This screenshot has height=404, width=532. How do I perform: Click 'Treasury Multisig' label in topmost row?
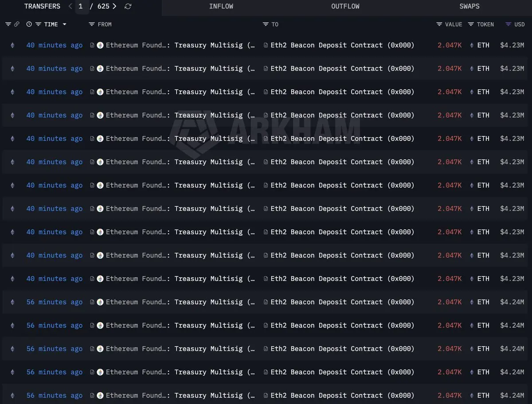(x=208, y=45)
